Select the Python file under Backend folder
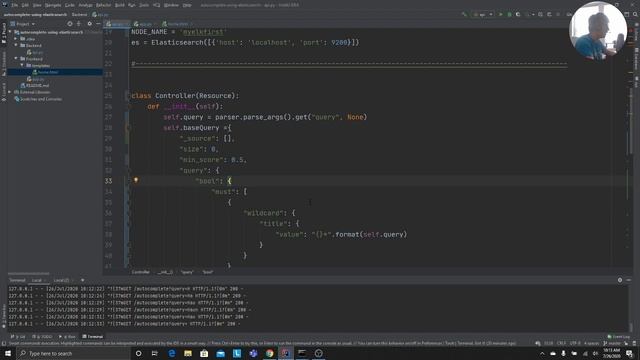 pyautogui.click(x=35, y=52)
